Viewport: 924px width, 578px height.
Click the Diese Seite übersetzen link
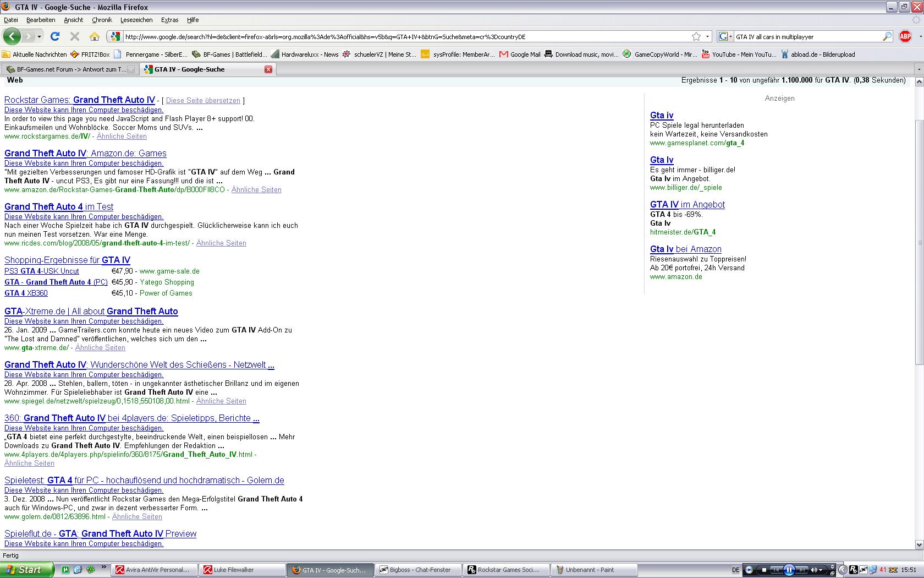(x=203, y=101)
